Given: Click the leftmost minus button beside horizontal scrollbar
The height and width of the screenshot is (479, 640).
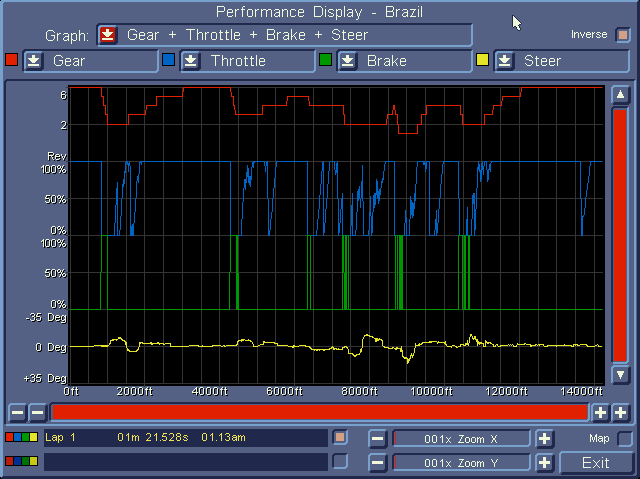Looking at the screenshot, I should pos(18,412).
